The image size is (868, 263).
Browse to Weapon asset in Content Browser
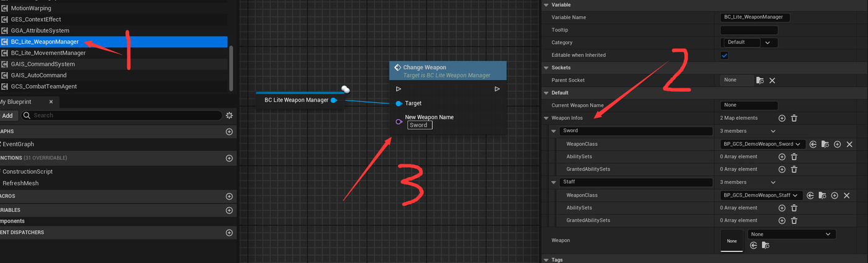tap(766, 246)
